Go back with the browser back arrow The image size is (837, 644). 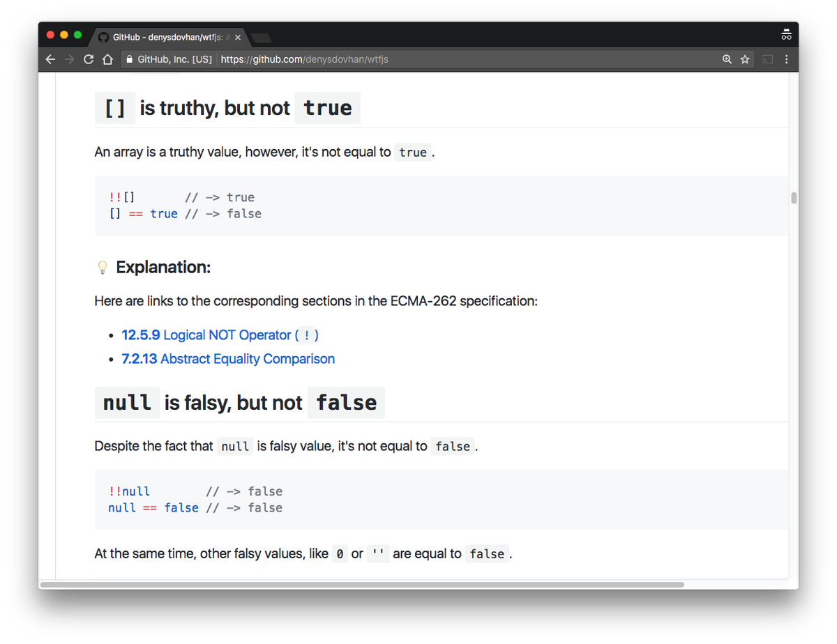pyautogui.click(x=50, y=59)
